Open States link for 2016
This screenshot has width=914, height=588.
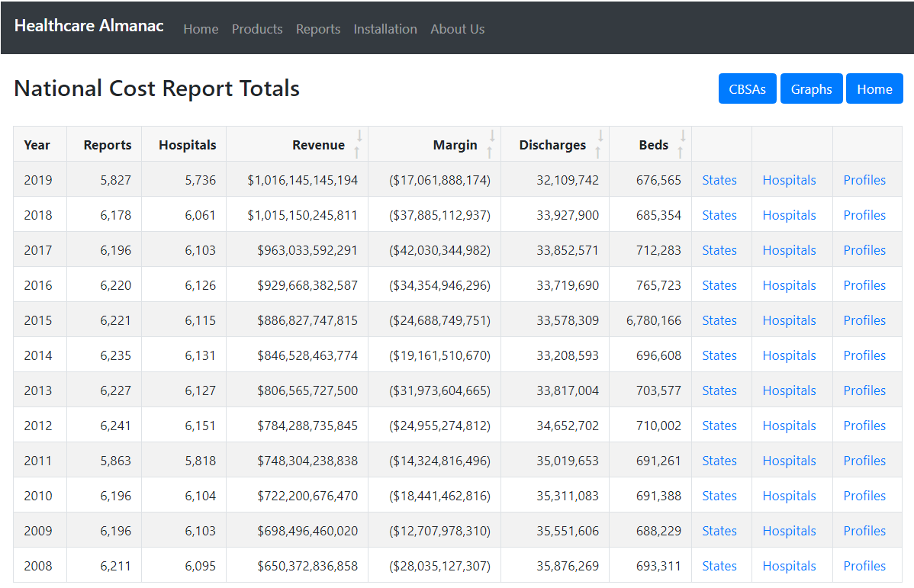[719, 285]
